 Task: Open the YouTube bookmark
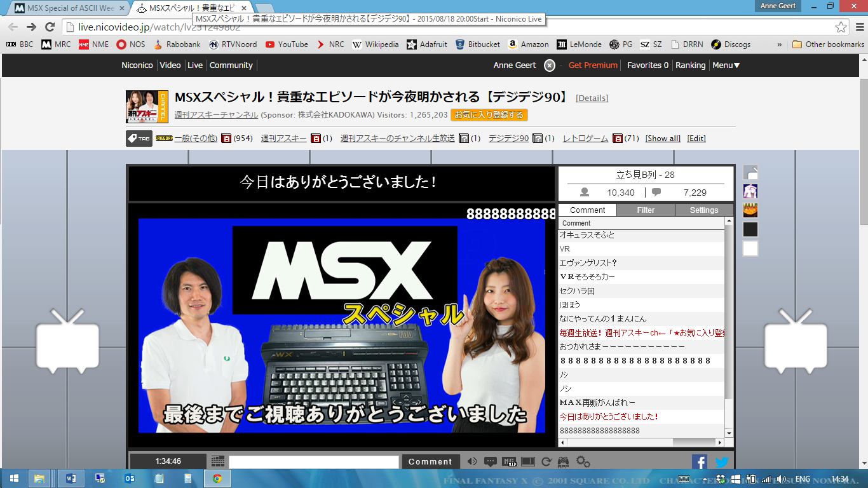pos(287,44)
